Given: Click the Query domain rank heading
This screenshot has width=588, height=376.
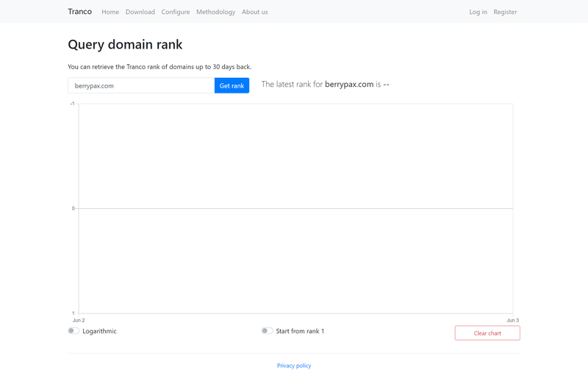Looking at the screenshot, I should [x=125, y=45].
